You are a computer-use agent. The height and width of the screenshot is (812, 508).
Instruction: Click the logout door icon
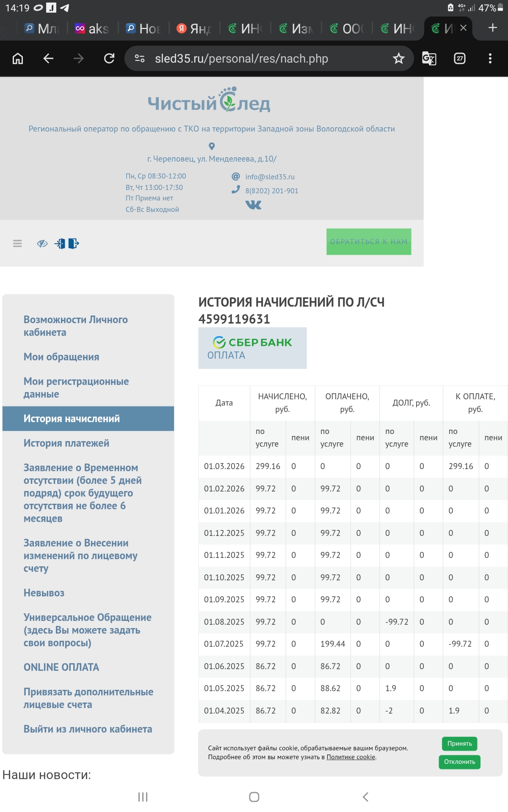click(74, 244)
